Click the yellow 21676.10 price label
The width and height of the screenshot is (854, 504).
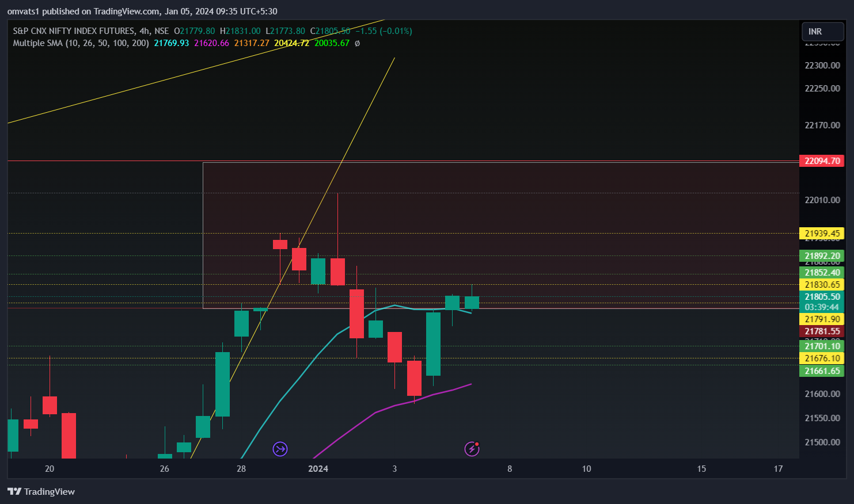822,358
